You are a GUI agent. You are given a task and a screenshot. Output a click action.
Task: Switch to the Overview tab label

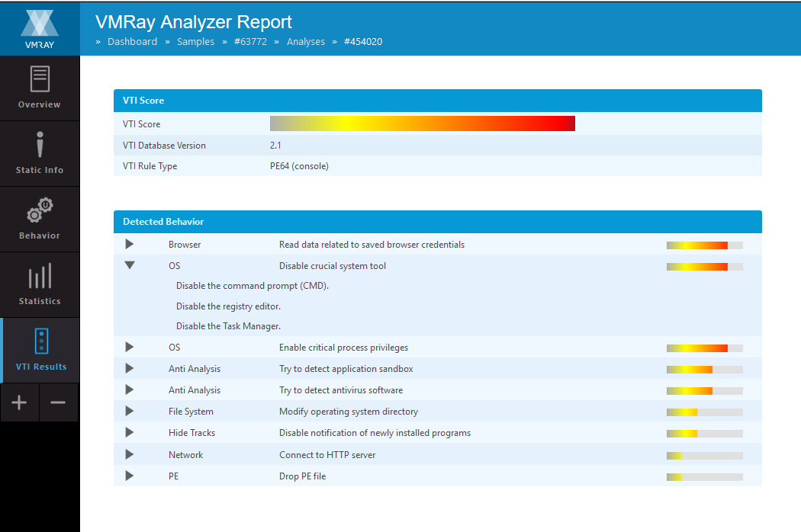point(40,104)
